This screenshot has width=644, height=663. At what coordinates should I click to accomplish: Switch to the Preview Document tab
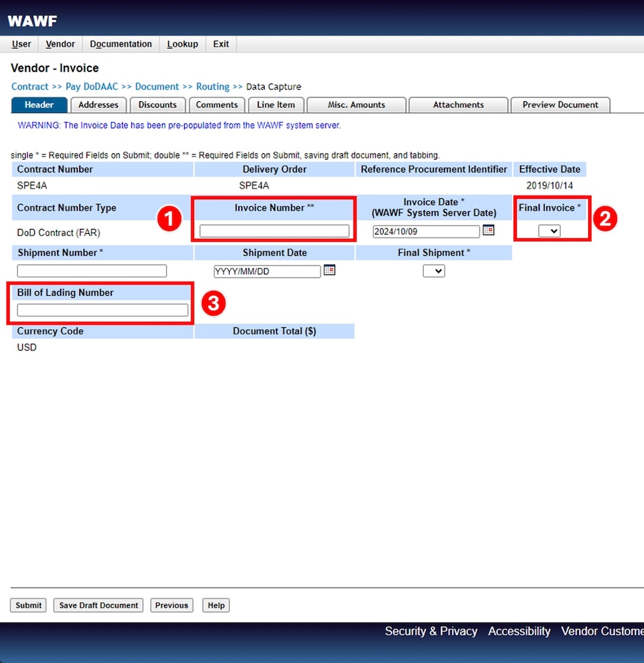point(561,105)
